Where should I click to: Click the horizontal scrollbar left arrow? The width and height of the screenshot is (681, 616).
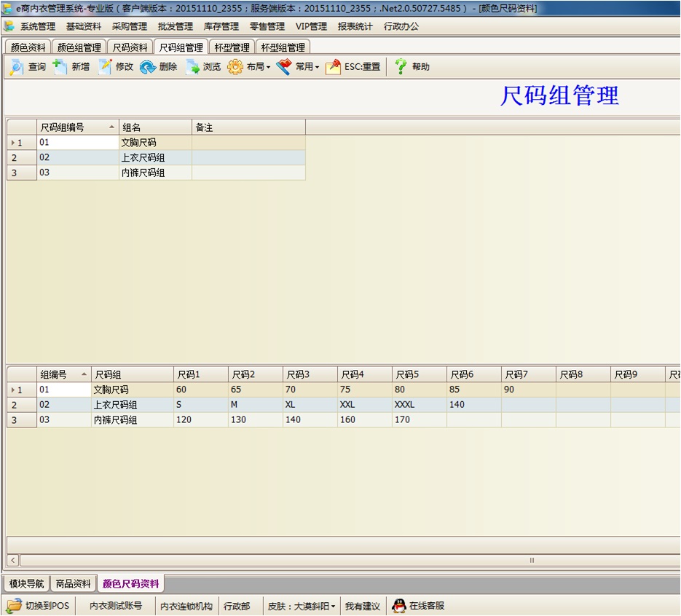pyautogui.click(x=13, y=561)
